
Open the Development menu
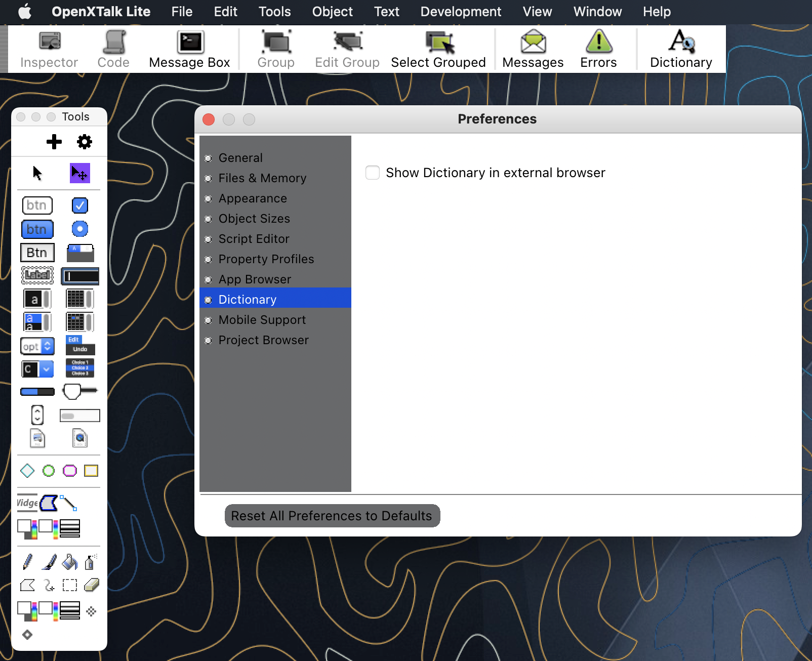tap(461, 12)
